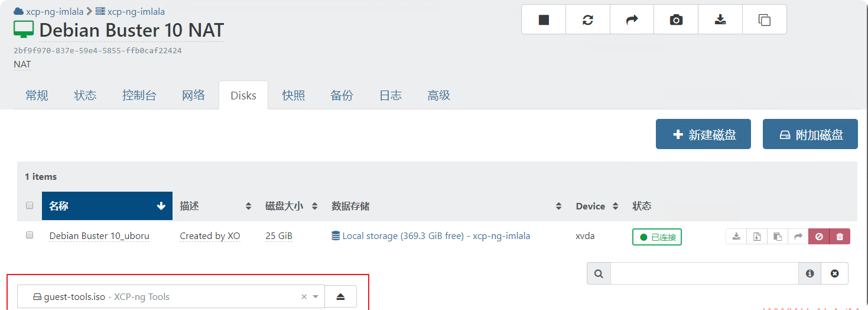The image size is (868, 310).
Task: Export disk as compressed file in row
Action: pyautogui.click(x=757, y=237)
